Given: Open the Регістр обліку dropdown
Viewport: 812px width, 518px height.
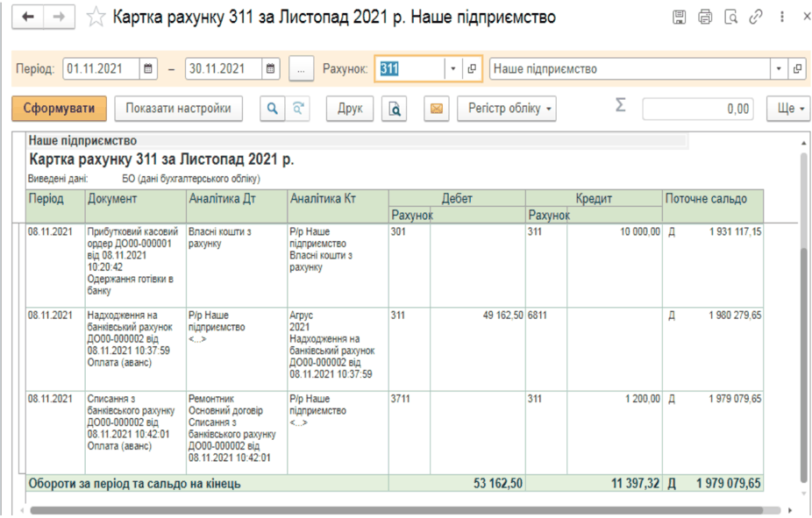Looking at the screenshot, I should coord(507,108).
